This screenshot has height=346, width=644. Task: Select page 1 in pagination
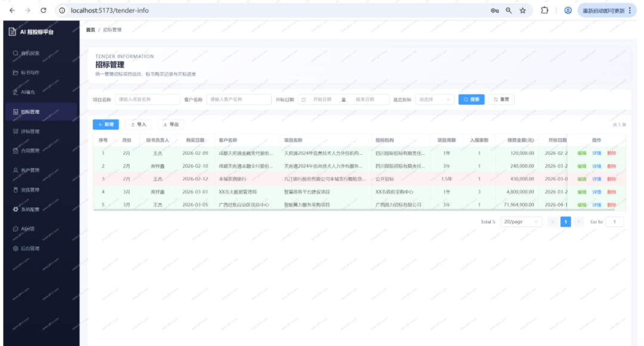pos(565,222)
